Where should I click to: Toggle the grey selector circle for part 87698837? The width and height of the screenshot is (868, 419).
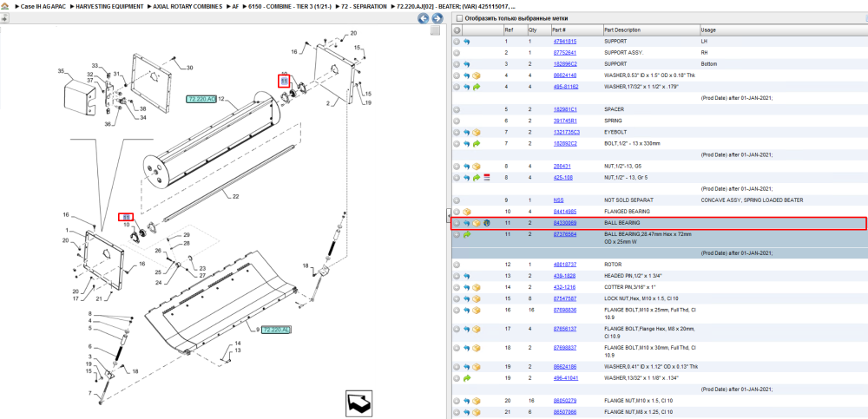click(x=457, y=348)
